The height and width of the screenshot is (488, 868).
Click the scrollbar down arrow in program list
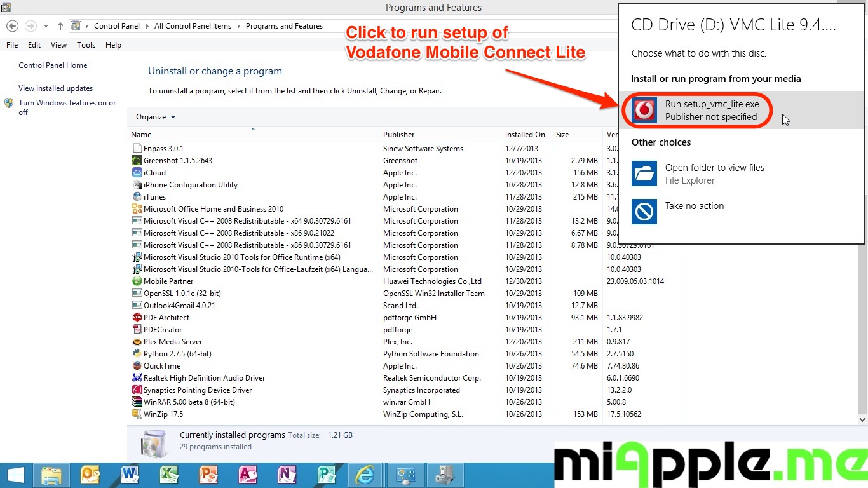click(x=862, y=419)
